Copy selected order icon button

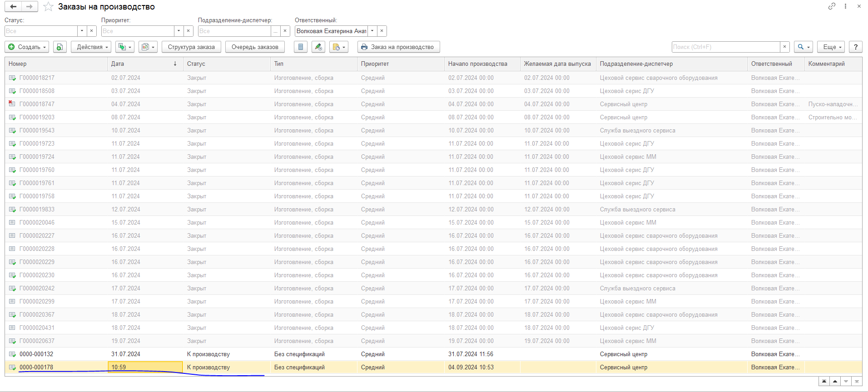pos(60,47)
